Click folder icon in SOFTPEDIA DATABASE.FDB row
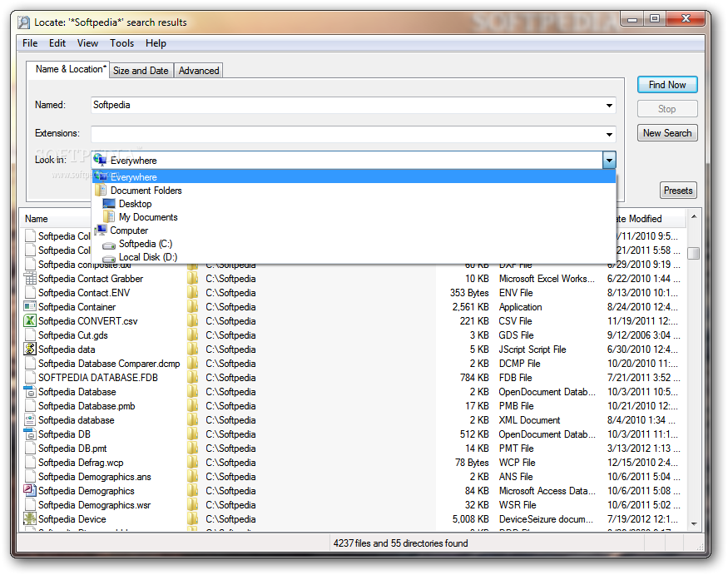This screenshot has width=728, height=575. tap(193, 378)
